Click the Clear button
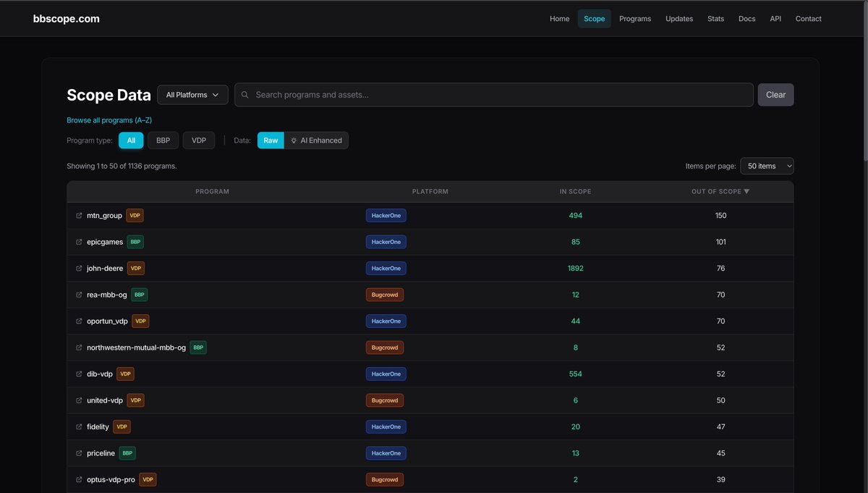Viewport: 868px width, 493px height. pos(775,95)
